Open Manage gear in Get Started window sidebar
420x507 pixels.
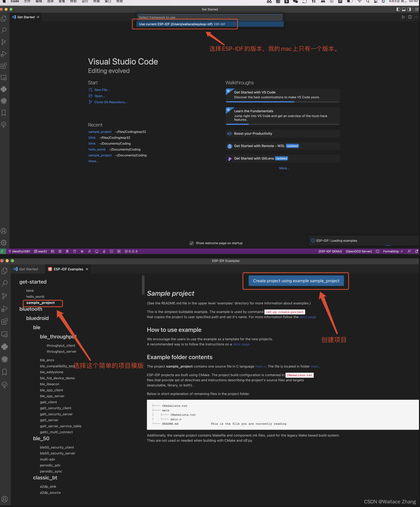4,242
